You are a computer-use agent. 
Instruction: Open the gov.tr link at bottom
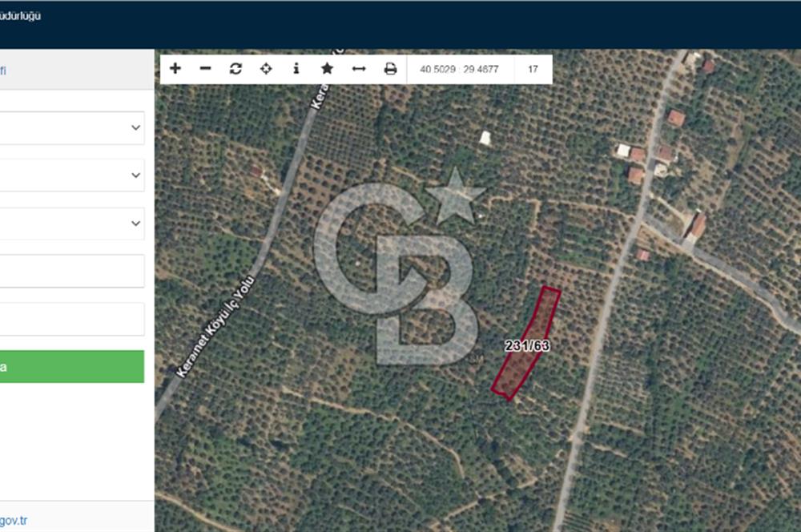pos(14,521)
